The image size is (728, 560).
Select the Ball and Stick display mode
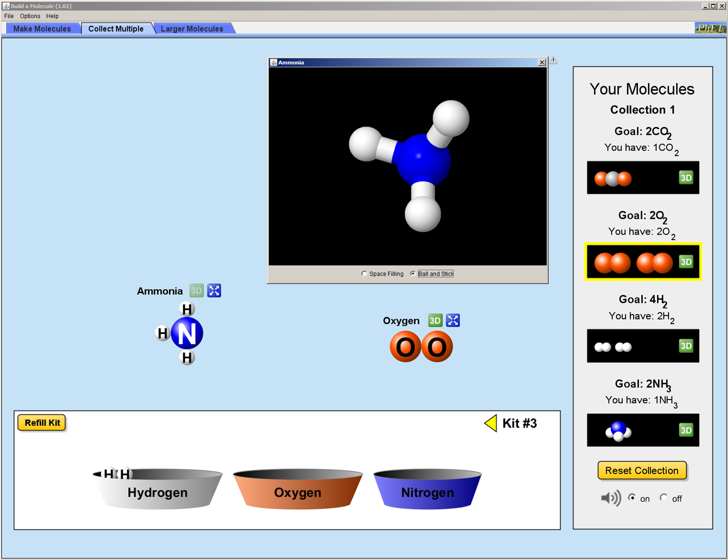click(413, 273)
